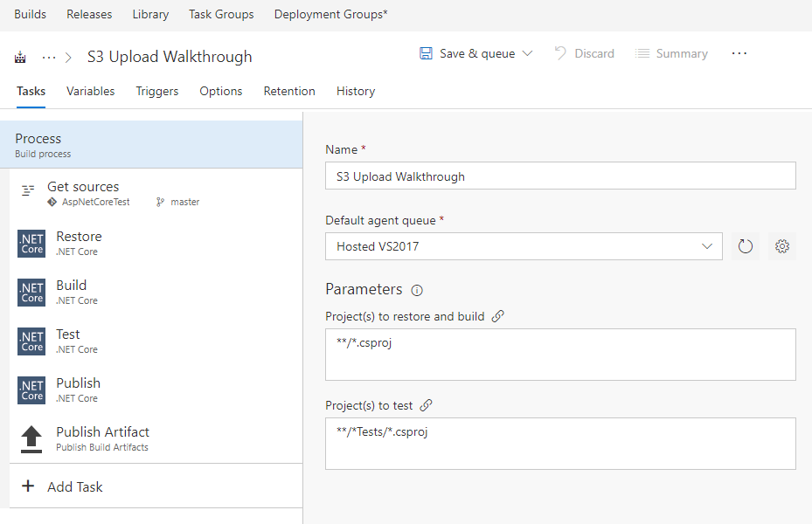812x524 pixels.
Task: Click the Save & queue label
Action: click(x=477, y=53)
